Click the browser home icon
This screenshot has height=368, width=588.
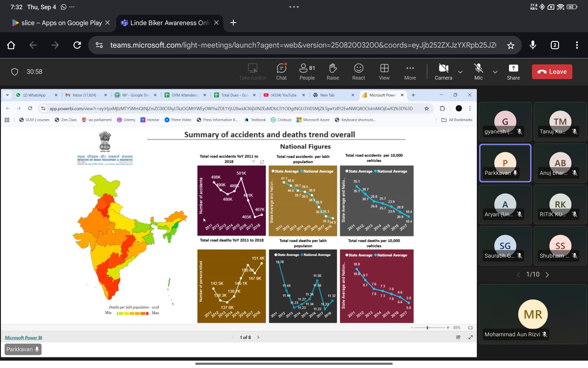point(11,45)
